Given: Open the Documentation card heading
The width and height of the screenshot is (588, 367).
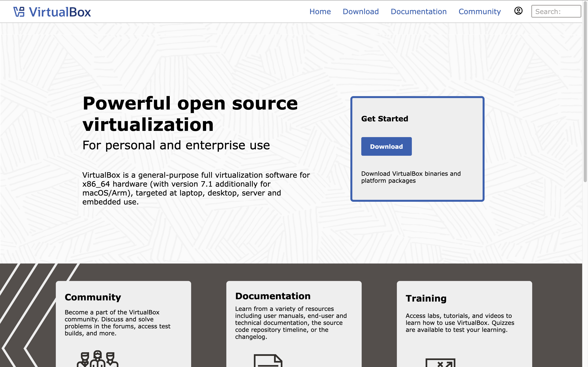Looking at the screenshot, I should tap(273, 296).
